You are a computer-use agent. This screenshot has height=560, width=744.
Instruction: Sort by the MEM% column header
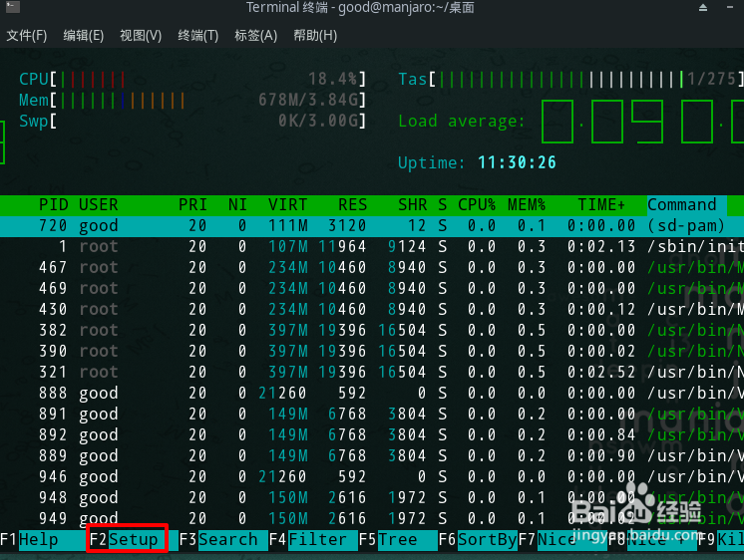[527, 205]
